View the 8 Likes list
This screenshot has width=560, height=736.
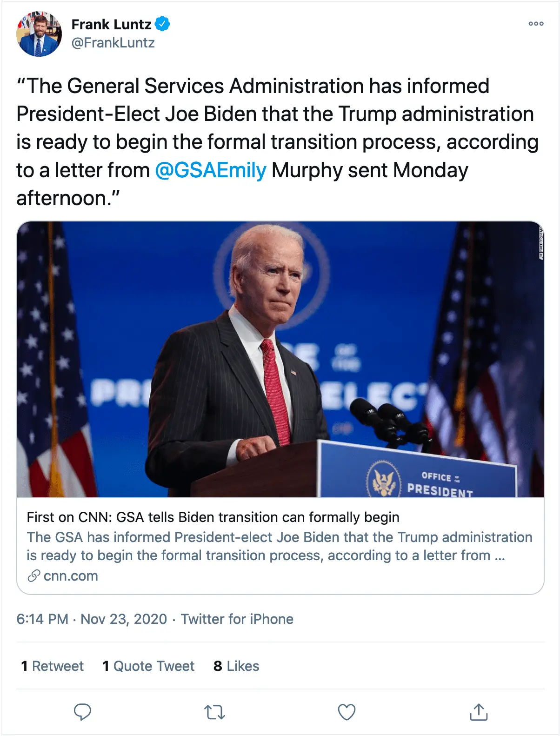(x=236, y=666)
